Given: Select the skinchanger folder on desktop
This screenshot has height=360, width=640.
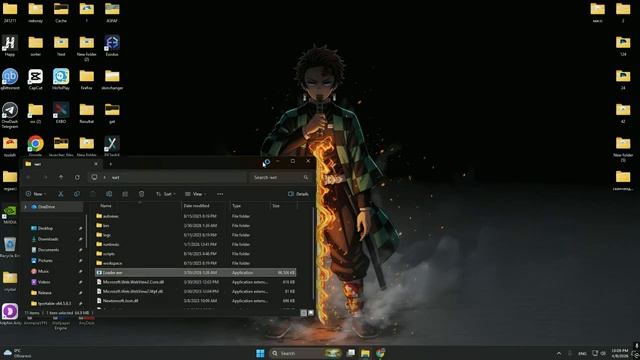Looking at the screenshot, I should pyautogui.click(x=112, y=79).
